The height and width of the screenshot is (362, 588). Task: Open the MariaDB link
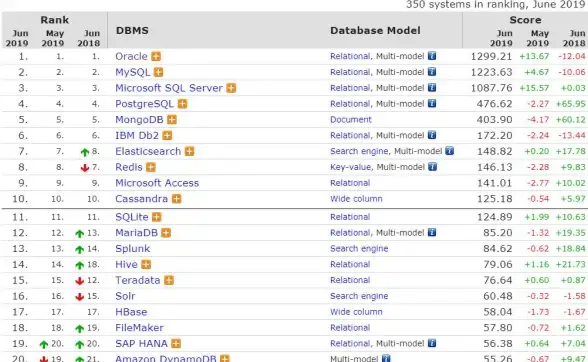136,233
